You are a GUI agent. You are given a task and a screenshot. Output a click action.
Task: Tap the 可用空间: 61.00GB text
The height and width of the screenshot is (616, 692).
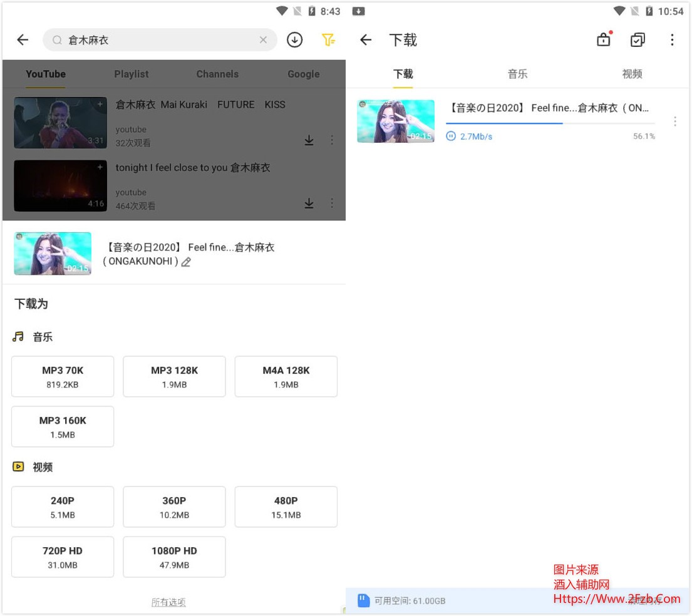coord(410,601)
